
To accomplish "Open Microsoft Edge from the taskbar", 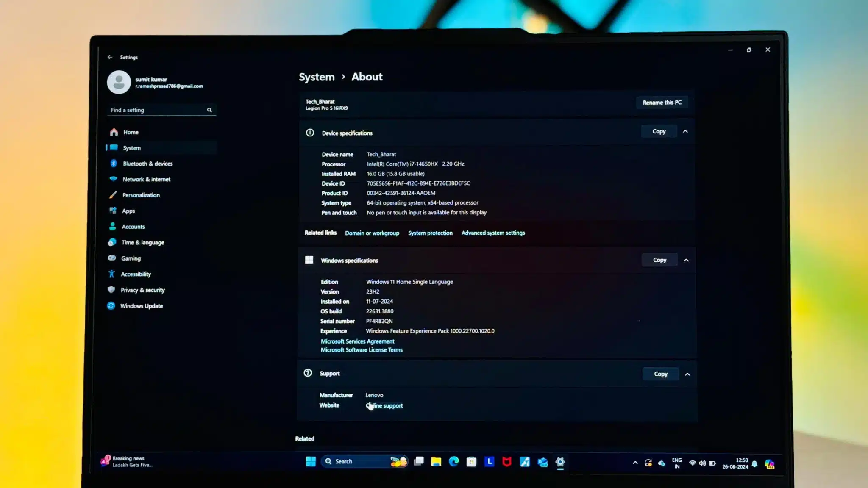I will 454,461.
